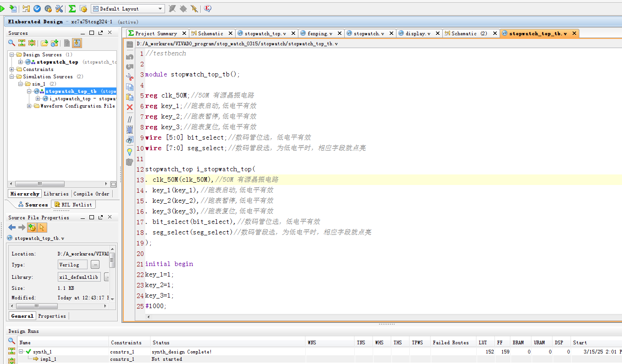Click the Library field xil_defaultlib

(x=79, y=277)
